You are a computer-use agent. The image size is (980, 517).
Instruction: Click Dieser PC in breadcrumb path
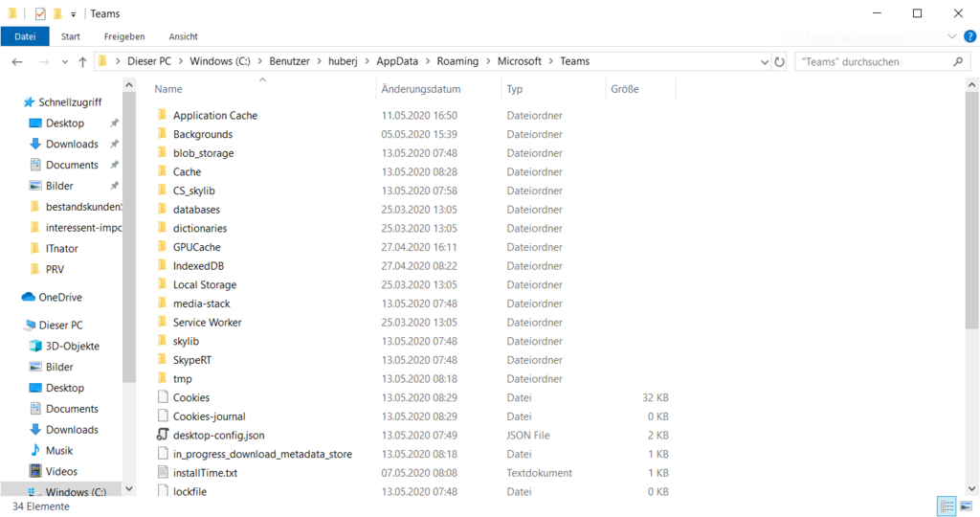(x=148, y=61)
